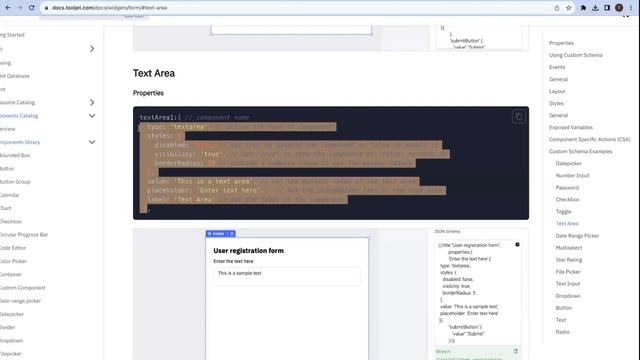Viewport: 640px width, 360px height.
Task: Open Custom Component in the sidebar
Action: click(23, 288)
